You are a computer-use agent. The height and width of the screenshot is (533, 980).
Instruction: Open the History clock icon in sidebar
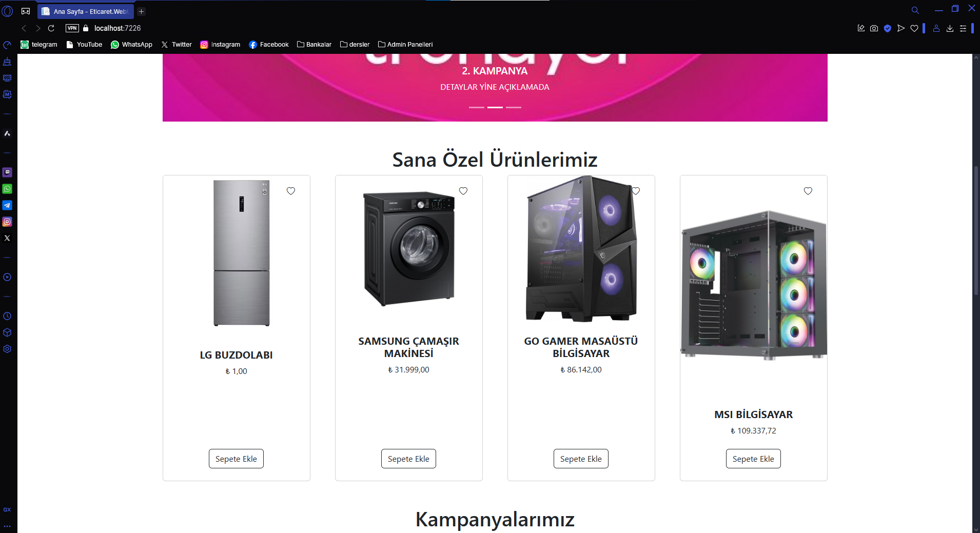click(x=7, y=316)
